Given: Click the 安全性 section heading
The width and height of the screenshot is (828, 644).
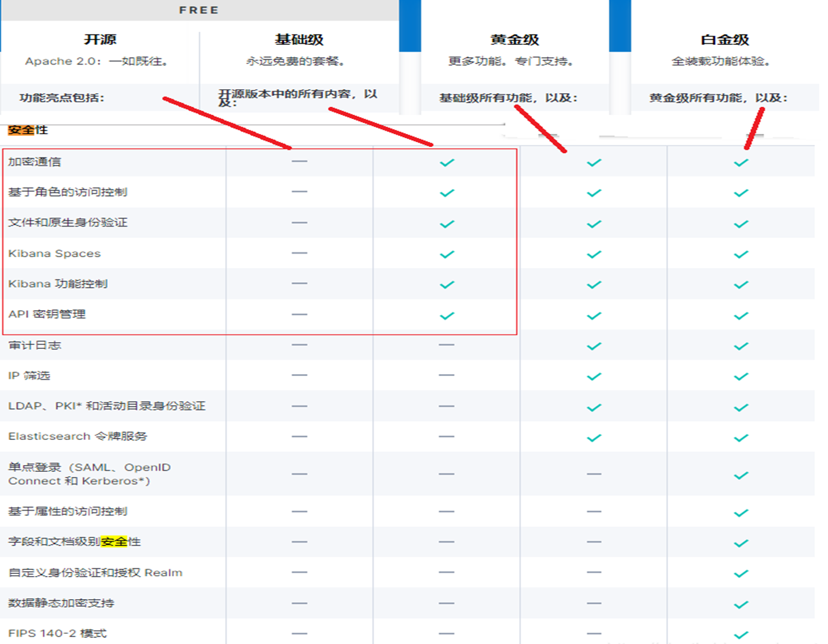Looking at the screenshot, I should [28, 129].
